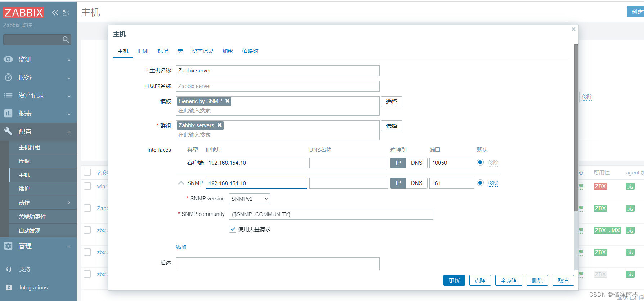Switch to the 资产记录 tab
644x301 pixels.
[x=202, y=51]
